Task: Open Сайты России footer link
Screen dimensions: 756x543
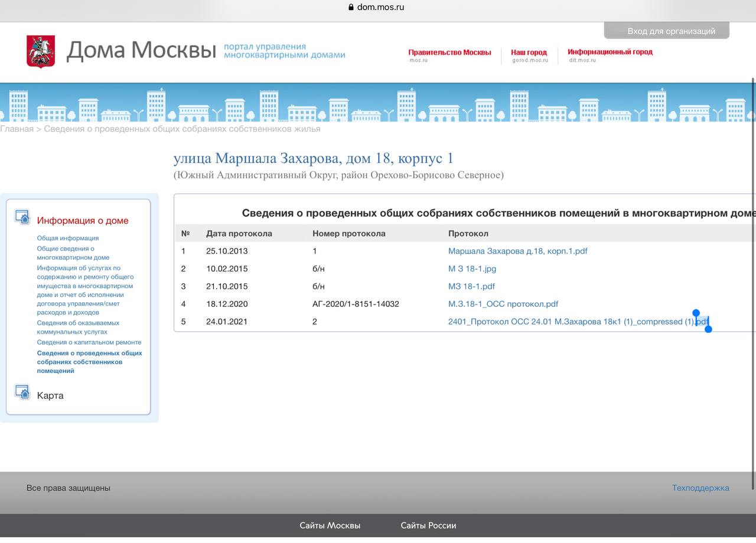Action: (428, 525)
